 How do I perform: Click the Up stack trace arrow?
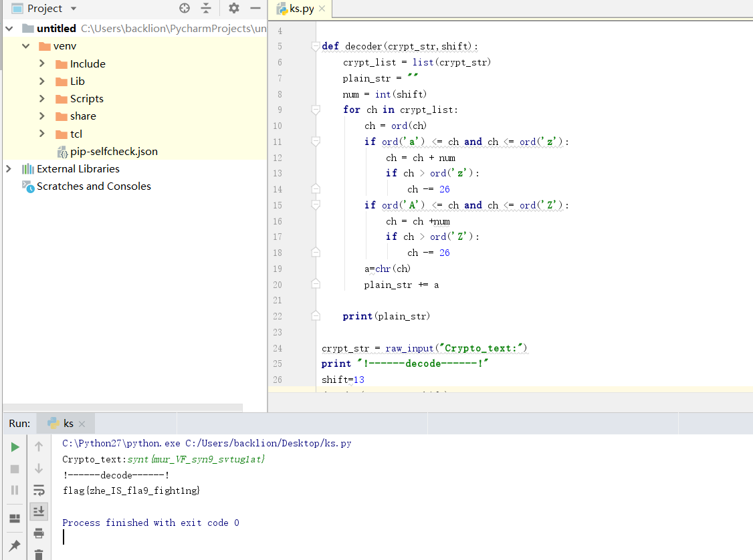coord(39,447)
